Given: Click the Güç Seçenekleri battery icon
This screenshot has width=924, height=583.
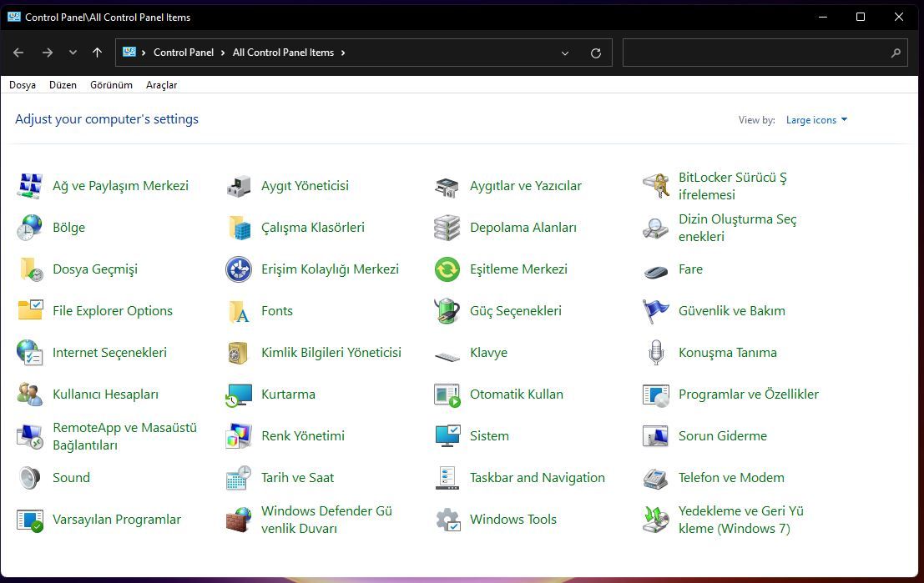Looking at the screenshot, I should coord(447,311).
